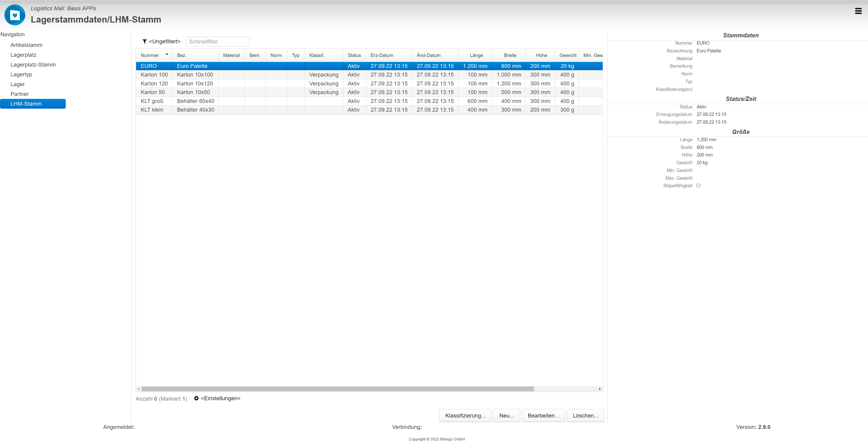Click the settings gear icon
This screenshot has height=443, width=868.
coord(196,398)
